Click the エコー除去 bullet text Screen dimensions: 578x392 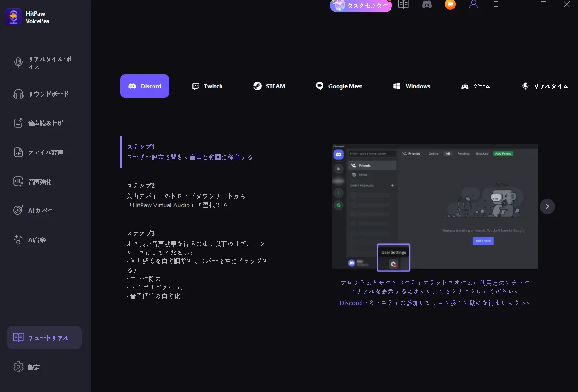[144, 279]
